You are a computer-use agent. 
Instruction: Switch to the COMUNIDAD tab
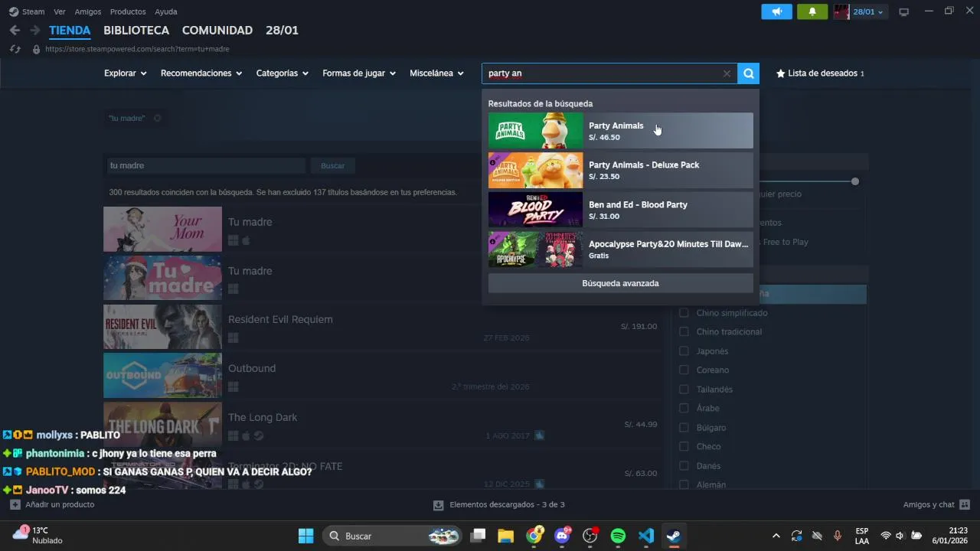pyautogui.click(x=217, y=31)
